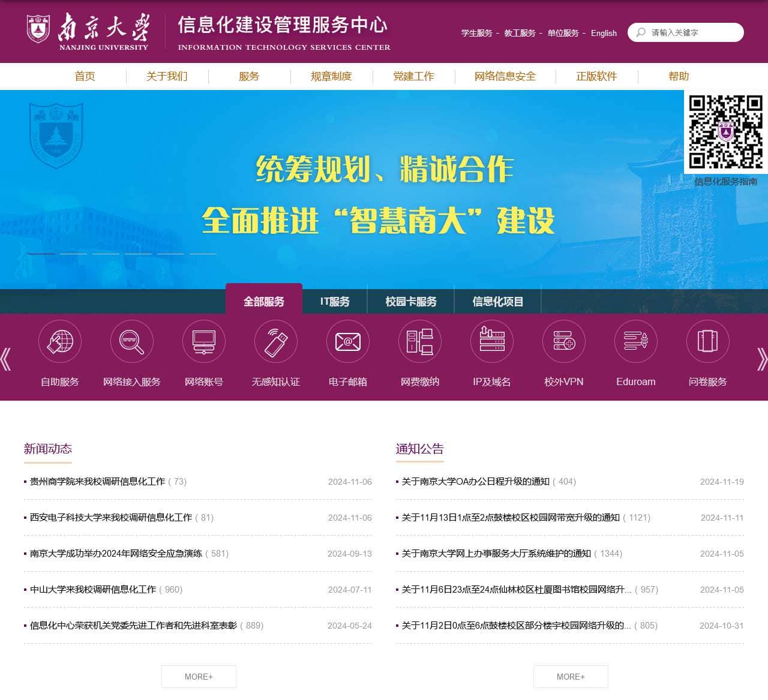
Task: Open the 网络信息安全 menu item
Action: pos(505,76)
